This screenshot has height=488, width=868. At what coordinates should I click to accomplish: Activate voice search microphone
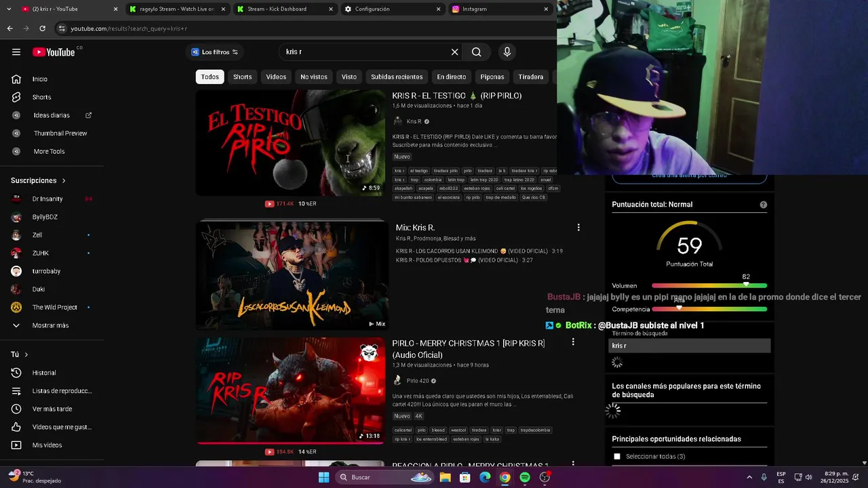pos(507,52)
